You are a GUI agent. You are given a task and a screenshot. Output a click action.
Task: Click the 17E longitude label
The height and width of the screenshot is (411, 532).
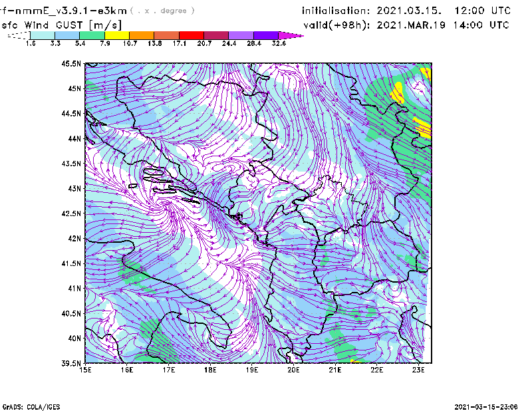pos(169,370)
